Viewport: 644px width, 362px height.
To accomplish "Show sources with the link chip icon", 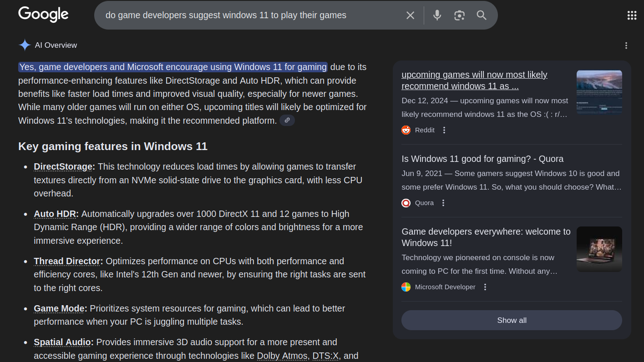I will [287, 121].
